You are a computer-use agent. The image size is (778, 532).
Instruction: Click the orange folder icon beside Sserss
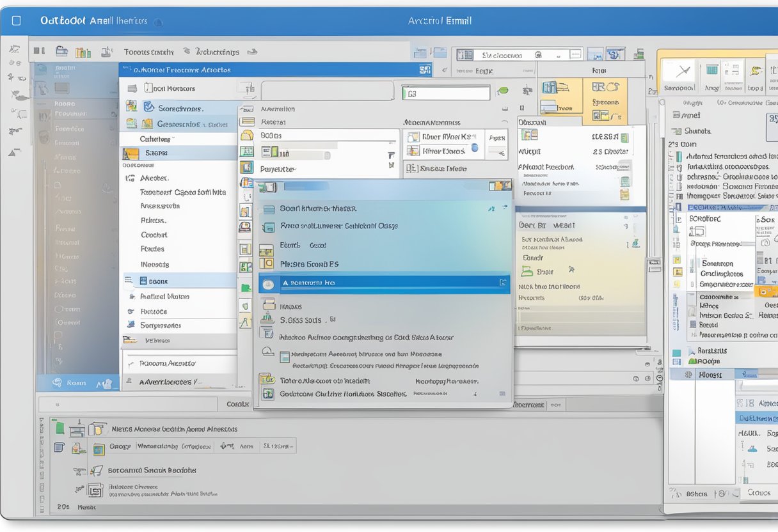coord(131,153)
